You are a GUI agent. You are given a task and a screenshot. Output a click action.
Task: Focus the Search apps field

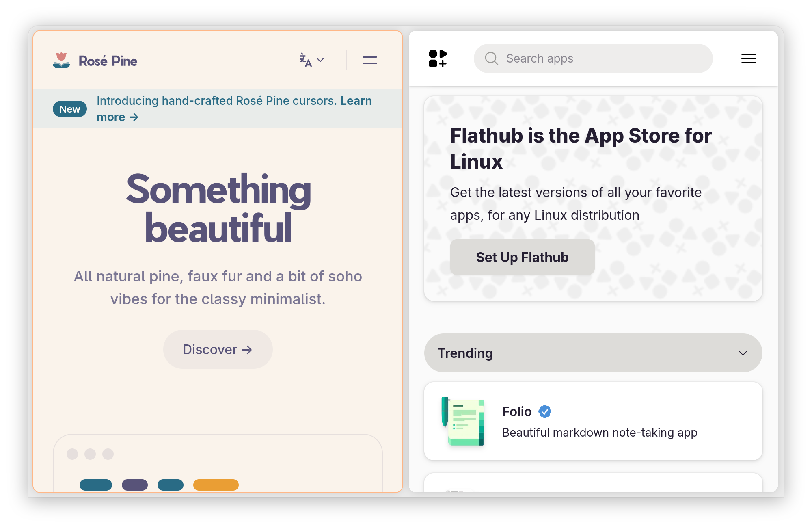tap(593, 58)
